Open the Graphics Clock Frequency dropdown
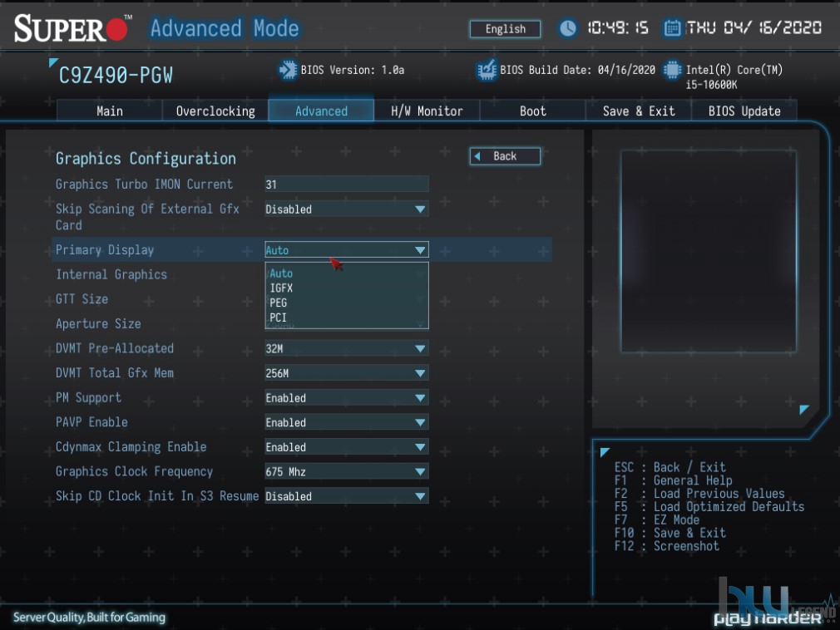Viewport: 840px width, 630px height. click(347, 471)
